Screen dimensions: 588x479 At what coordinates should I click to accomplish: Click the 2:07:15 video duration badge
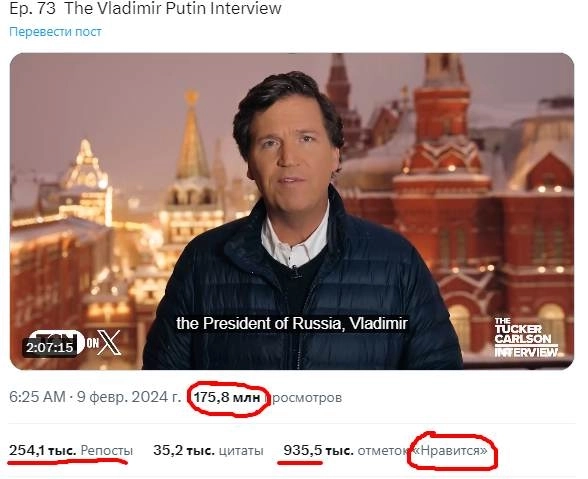(x=50, y=347)
